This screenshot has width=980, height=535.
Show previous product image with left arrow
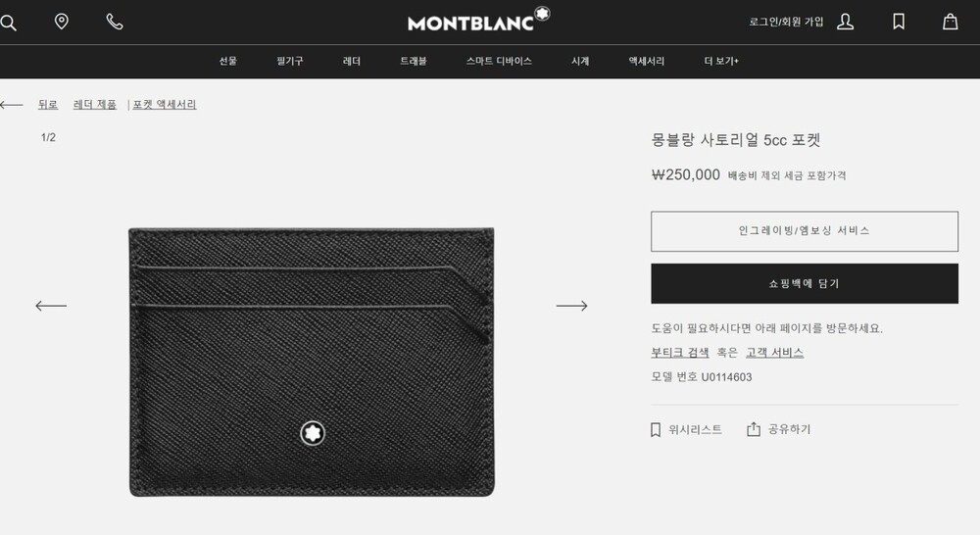(x=51, y=306)
